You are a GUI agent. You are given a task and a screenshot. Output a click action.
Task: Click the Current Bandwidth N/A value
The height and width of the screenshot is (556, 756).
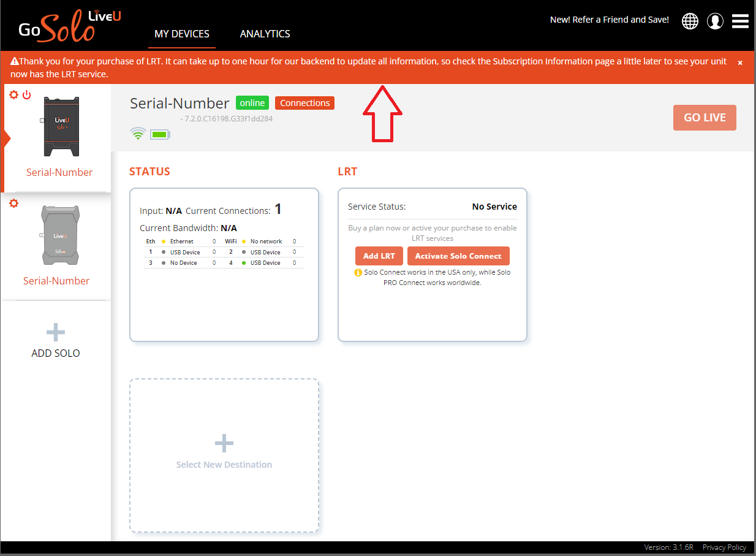click(x=229, y=228)
